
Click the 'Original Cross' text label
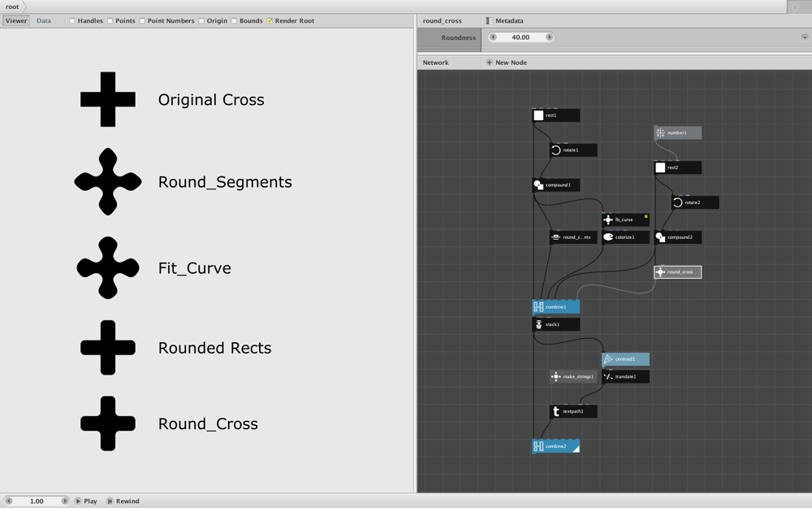pyautogui.click(x=211, y=99)
